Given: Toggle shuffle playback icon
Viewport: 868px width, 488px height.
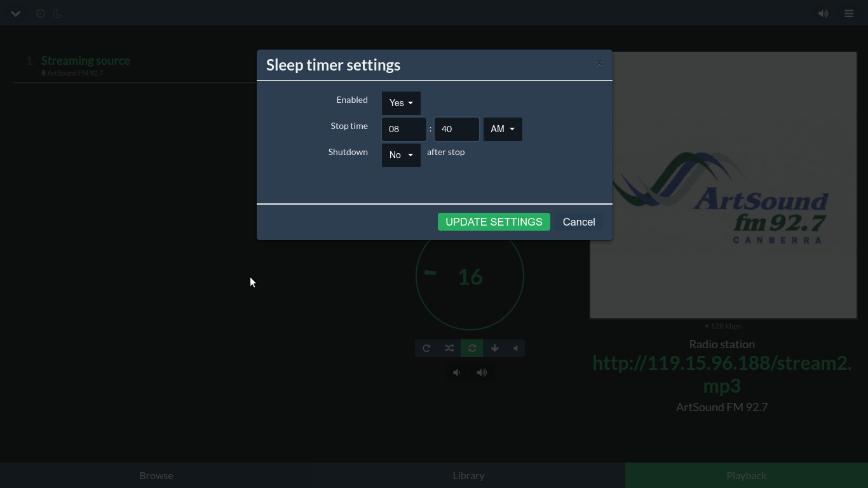Looking at the screenshot, I should (x=449, y=348).
